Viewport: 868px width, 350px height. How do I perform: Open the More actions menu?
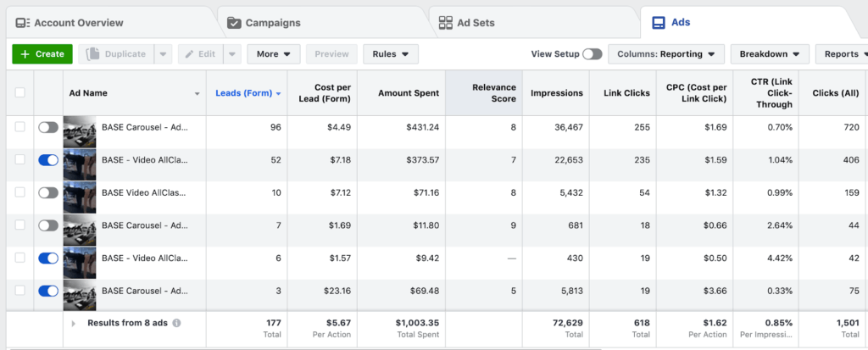coord(273,54)
